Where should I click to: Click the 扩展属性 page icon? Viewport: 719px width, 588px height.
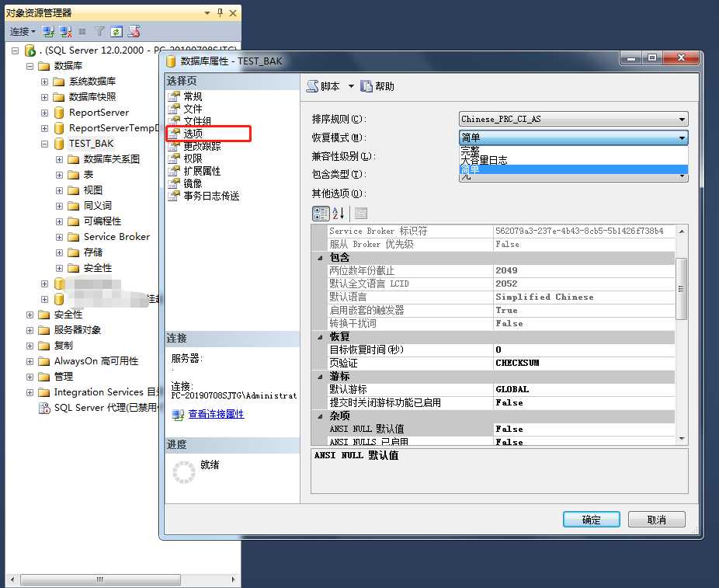coord(174,171)
